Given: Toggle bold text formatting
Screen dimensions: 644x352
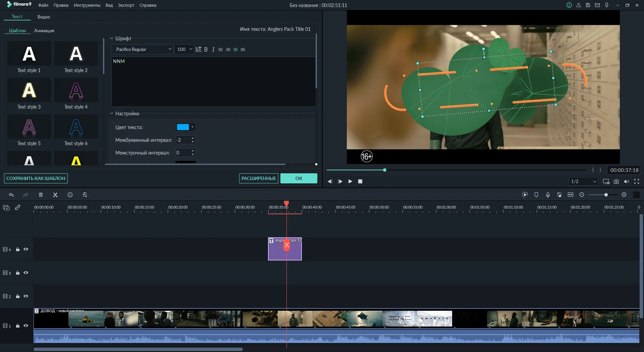Looking at the screenshot, I should (206, 49).
